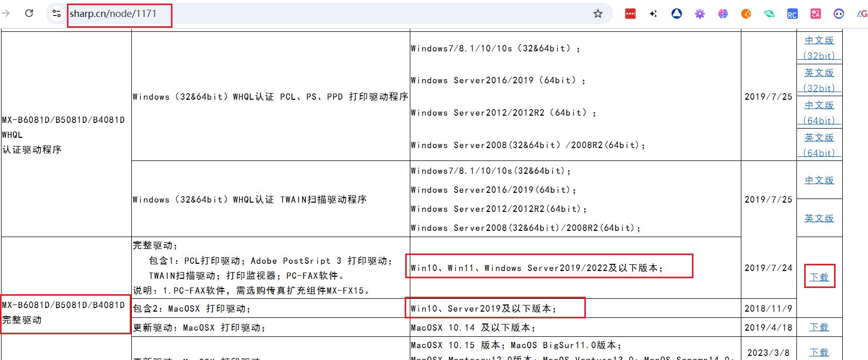Download Chinese 32bit print driver

click(819, 48)
